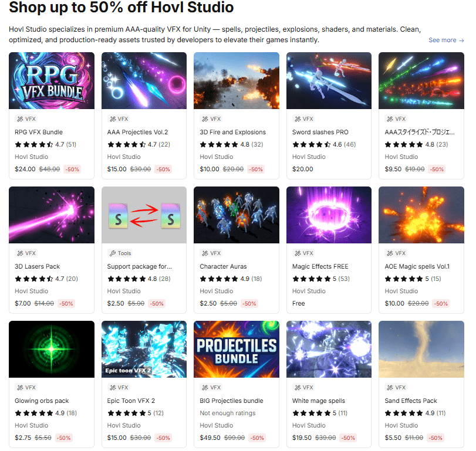Click the star rating of 3D Fire and Explosions
Screen dimensions: 476x451
click(x=218, y=144)
